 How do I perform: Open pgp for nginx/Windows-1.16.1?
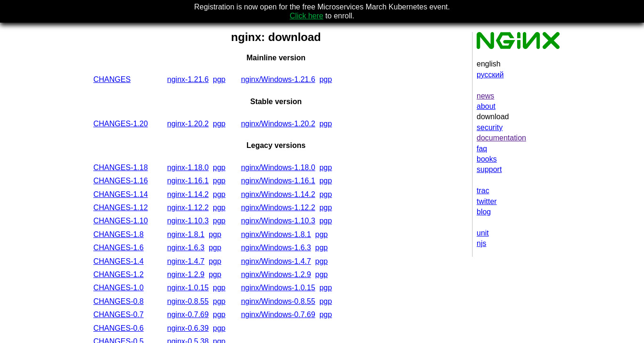(x=326, y=181)
